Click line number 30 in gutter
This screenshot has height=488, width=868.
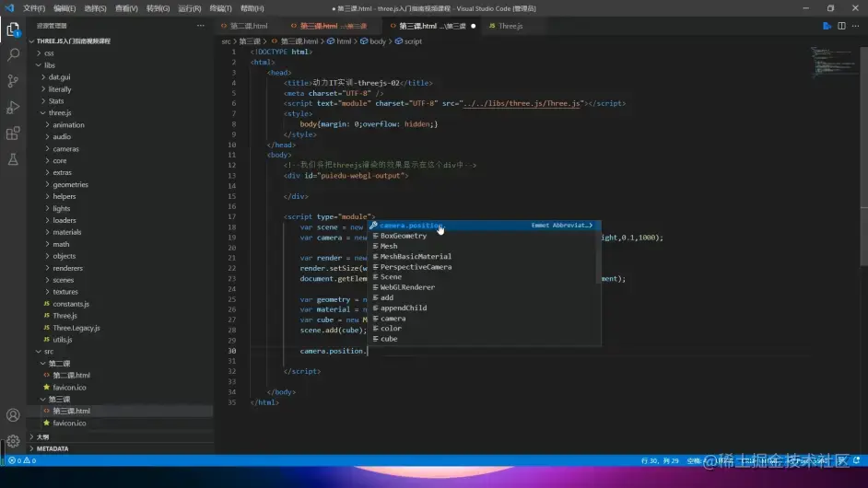click(x=232, y=351)
